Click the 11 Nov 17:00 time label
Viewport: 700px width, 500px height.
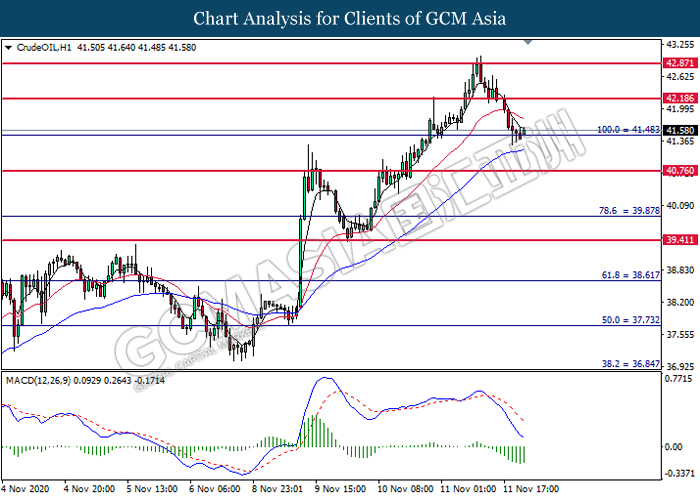531,489
